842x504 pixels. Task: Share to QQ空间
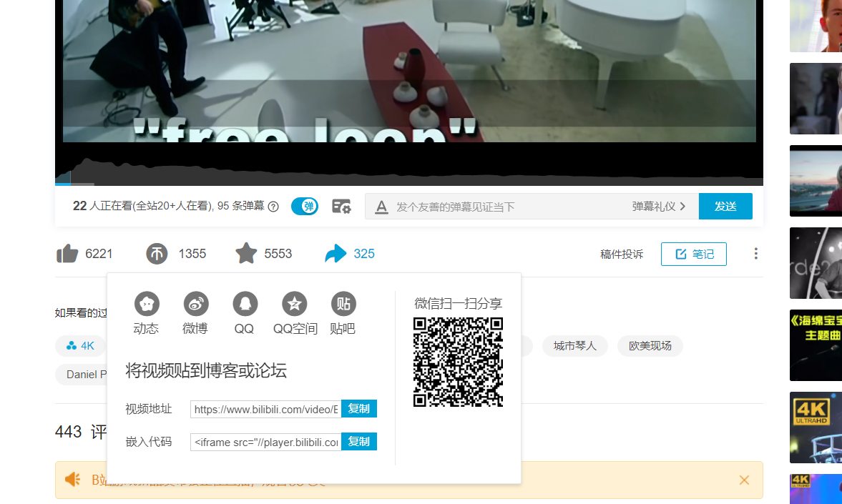point(294,305)
